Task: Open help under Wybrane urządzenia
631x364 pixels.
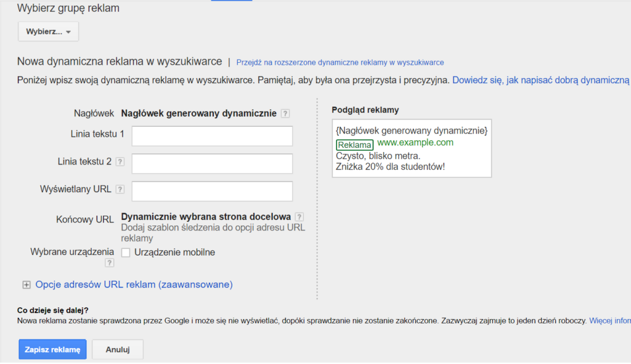Action: 109,262
